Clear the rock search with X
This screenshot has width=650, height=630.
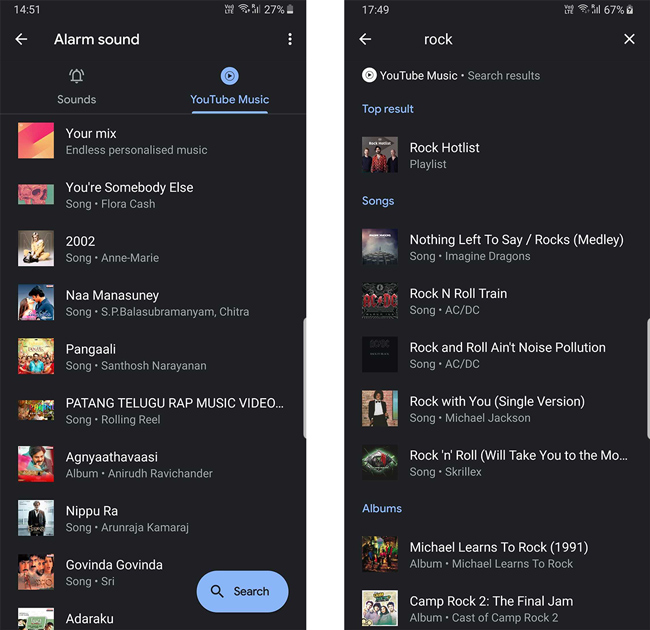click(x=629, y=39)
